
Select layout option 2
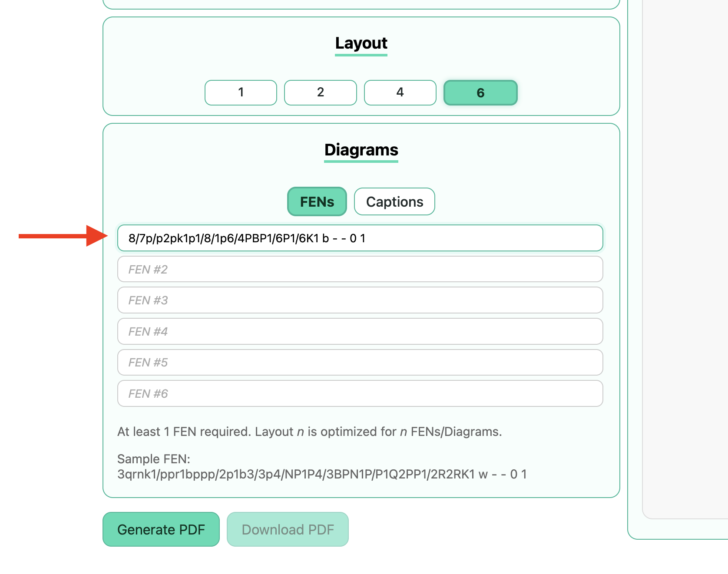point(320,92)
